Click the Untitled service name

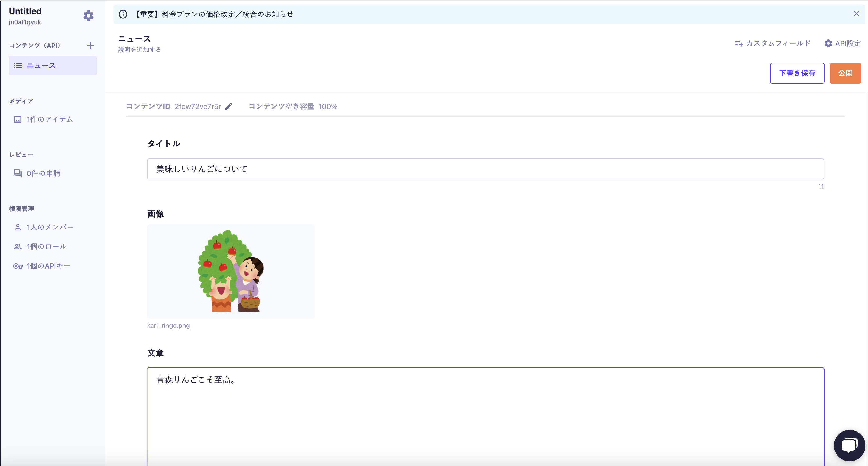pos(25,11)
